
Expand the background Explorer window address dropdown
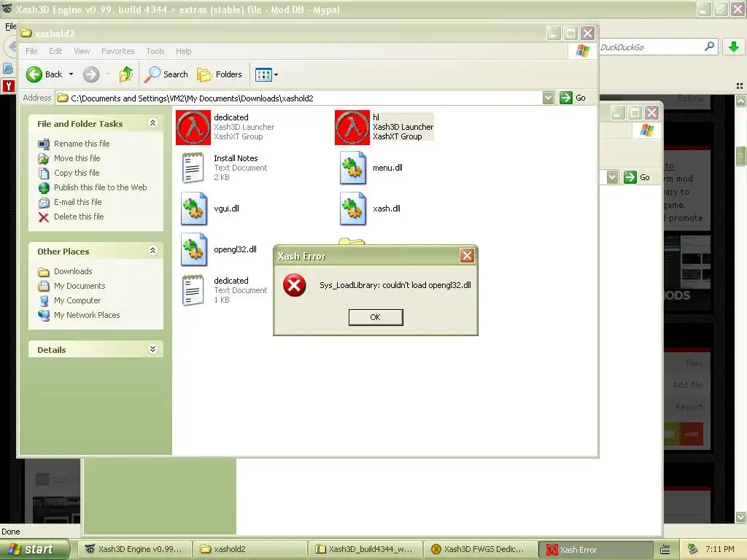[x=612, y=177]
